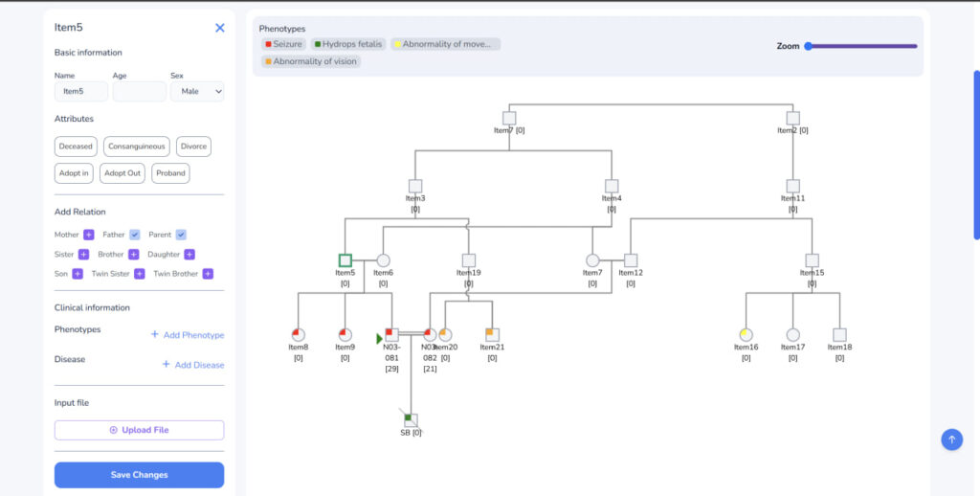Focus the Age input field
This screenshot has height=496, width=980.
[x=140, y=91]
